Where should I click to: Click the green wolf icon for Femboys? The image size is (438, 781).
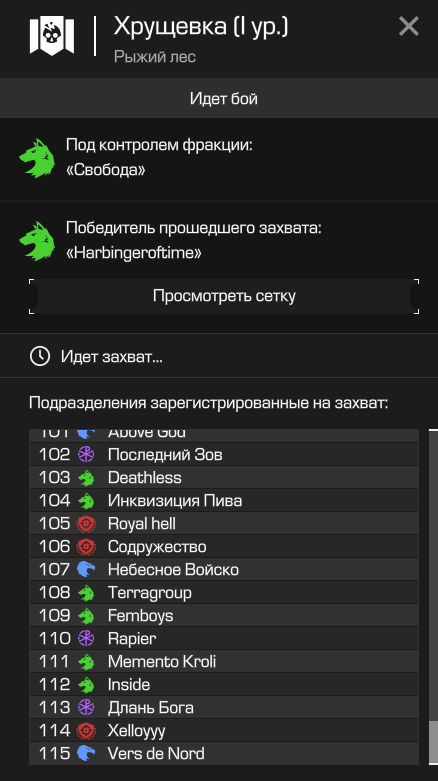pos(86,616)
